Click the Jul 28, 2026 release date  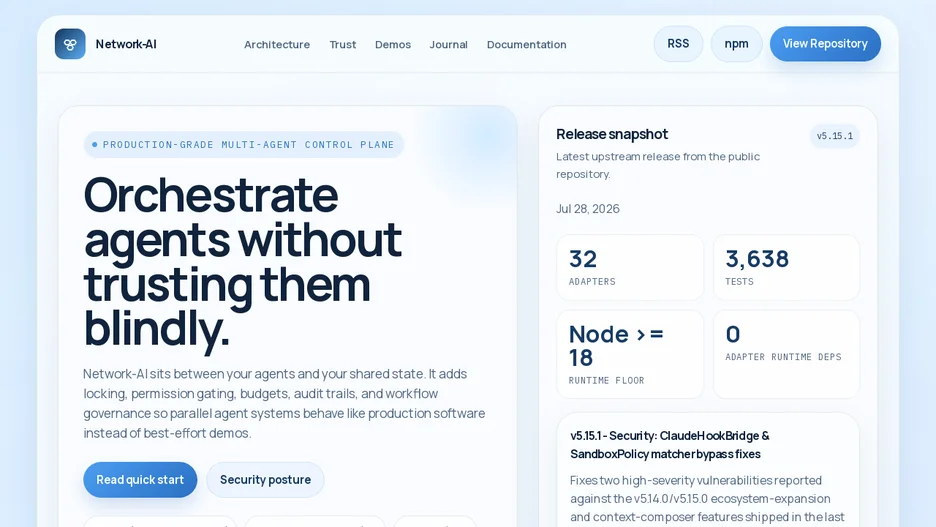click(x=588, y=209)
